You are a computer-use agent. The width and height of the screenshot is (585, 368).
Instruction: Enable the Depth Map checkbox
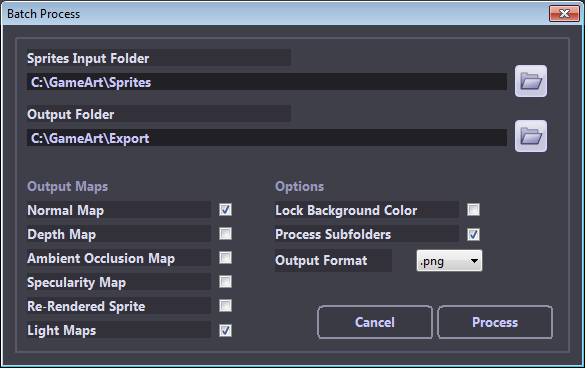[225, 234]
